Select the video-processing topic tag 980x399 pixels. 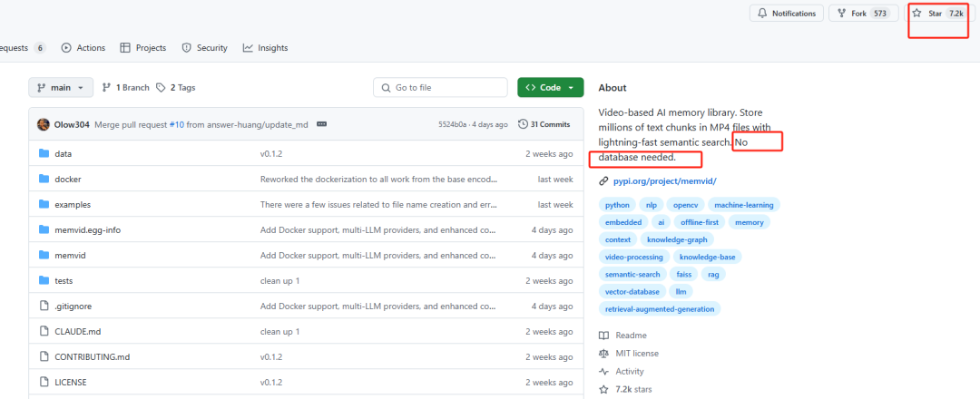tap(634, 257)
